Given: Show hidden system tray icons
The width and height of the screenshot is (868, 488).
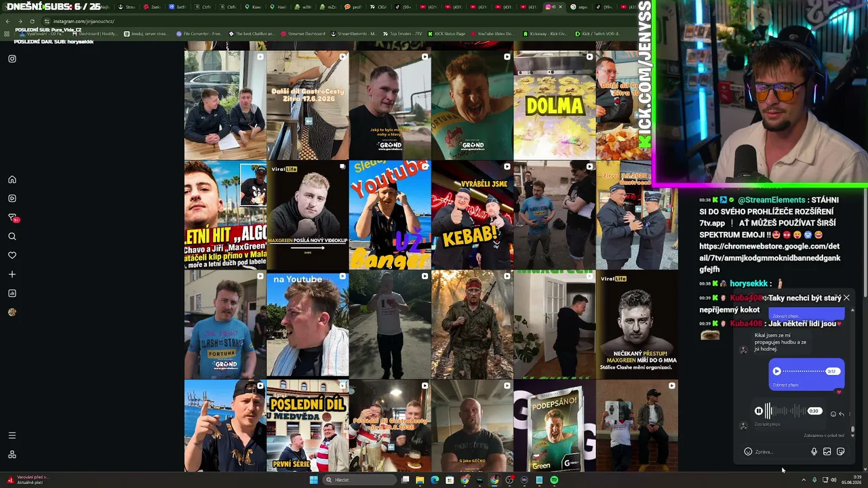Looking at the screenshot, I should [x=804, y=480].
